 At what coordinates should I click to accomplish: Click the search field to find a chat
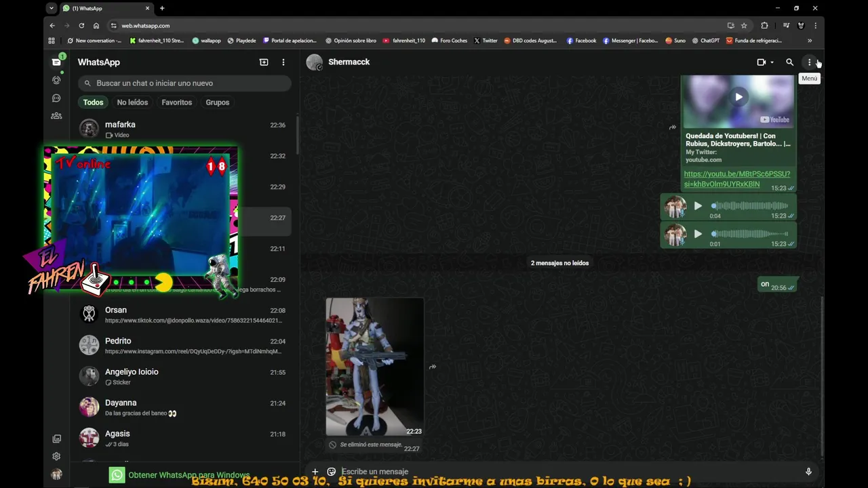184,83
